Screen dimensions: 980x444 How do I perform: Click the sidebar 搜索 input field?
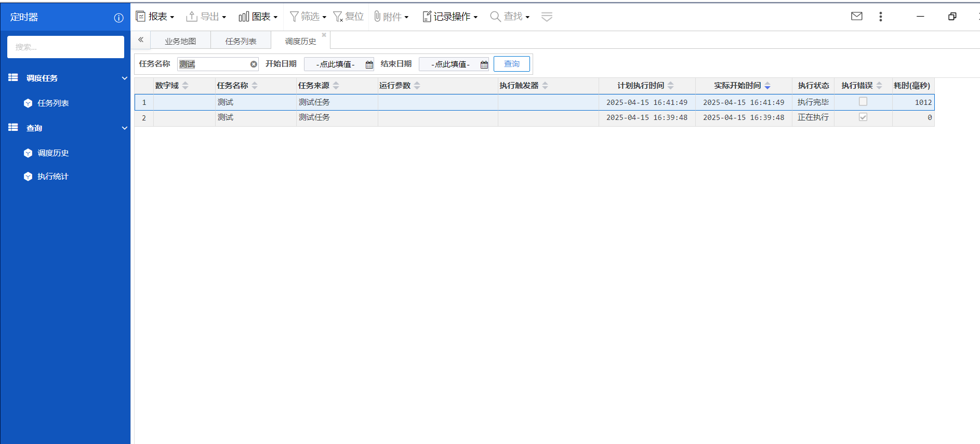click(x=65, y=47)
